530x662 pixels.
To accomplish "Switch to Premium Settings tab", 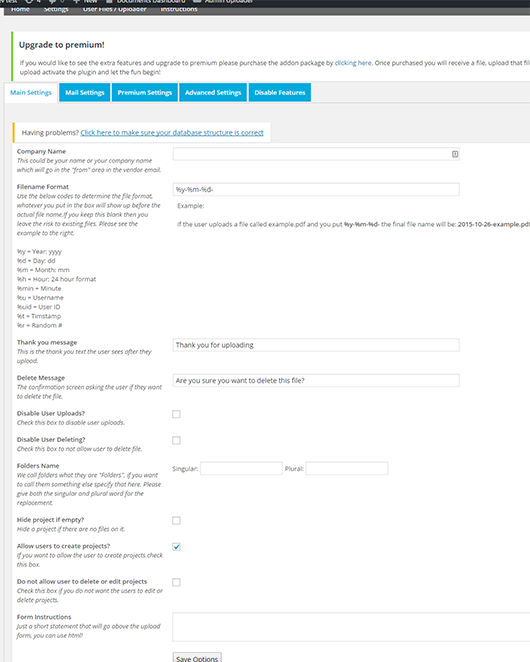I will (x=144, y=92).
